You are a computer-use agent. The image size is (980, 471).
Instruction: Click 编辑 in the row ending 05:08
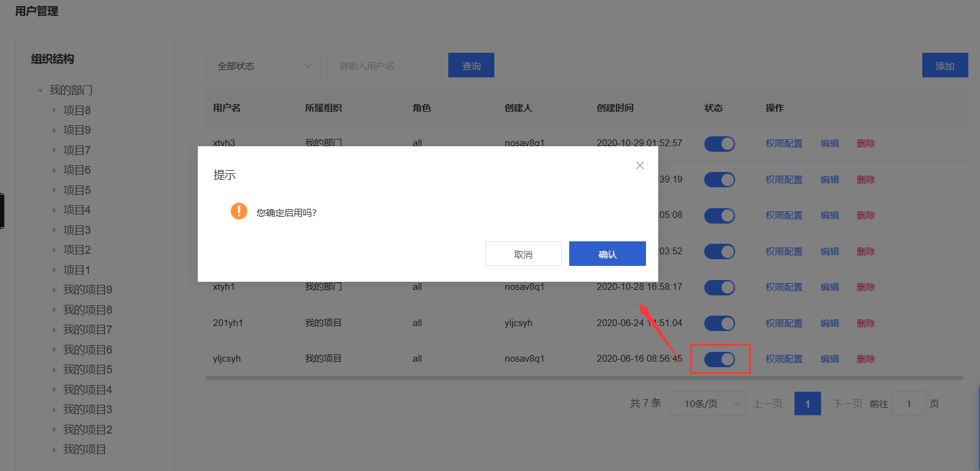[830, 215]
